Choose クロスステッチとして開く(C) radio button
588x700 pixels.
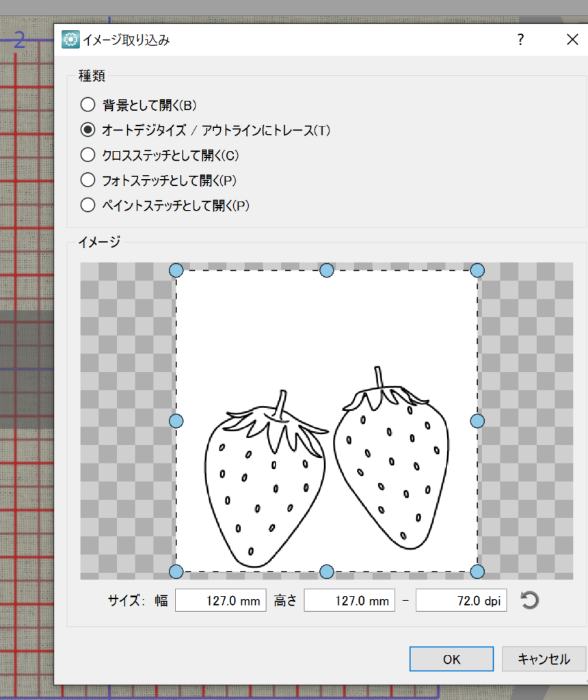point(88,155)
